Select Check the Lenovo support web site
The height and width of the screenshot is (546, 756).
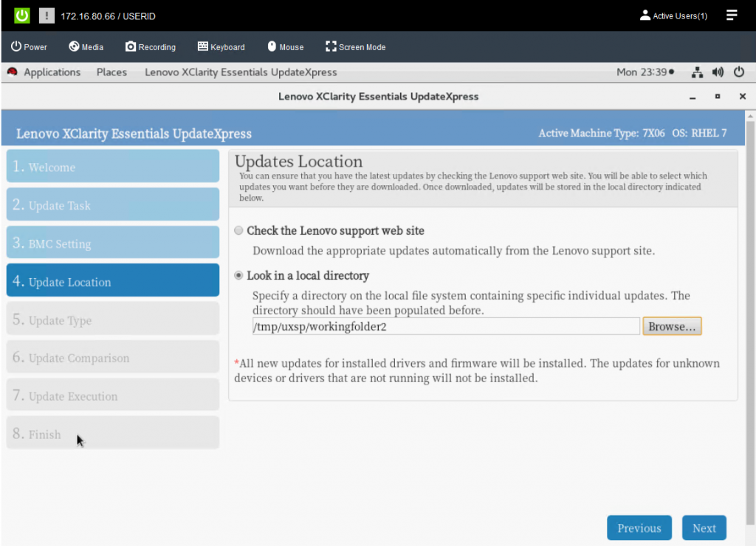click(x=238, y=230)
